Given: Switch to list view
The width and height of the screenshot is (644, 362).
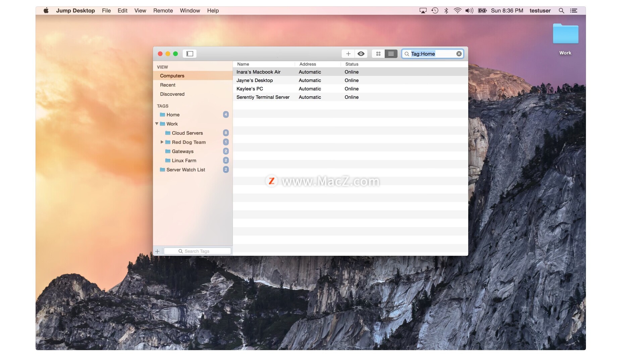Looking at the screenshot, I should [x=391, y=54].
